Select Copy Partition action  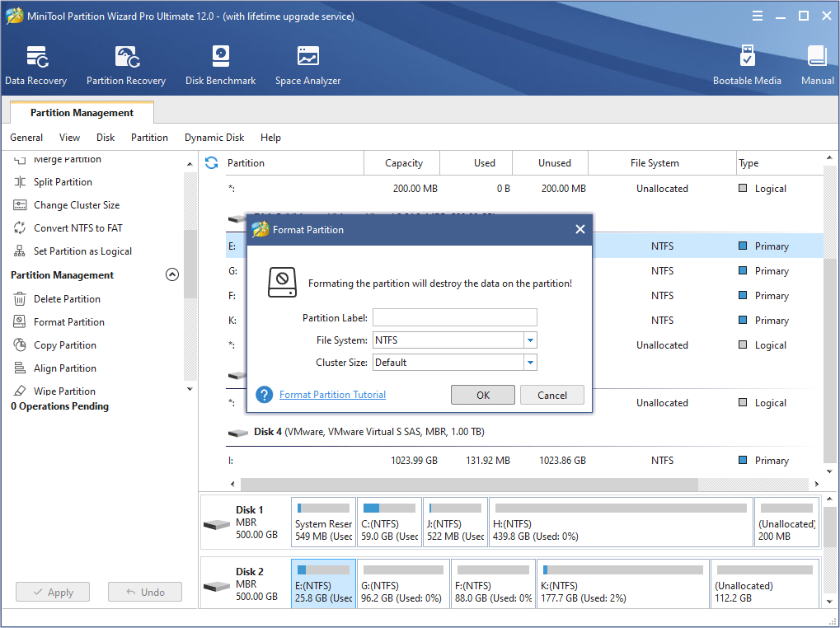pyautogui.click(x=65, y=344)
